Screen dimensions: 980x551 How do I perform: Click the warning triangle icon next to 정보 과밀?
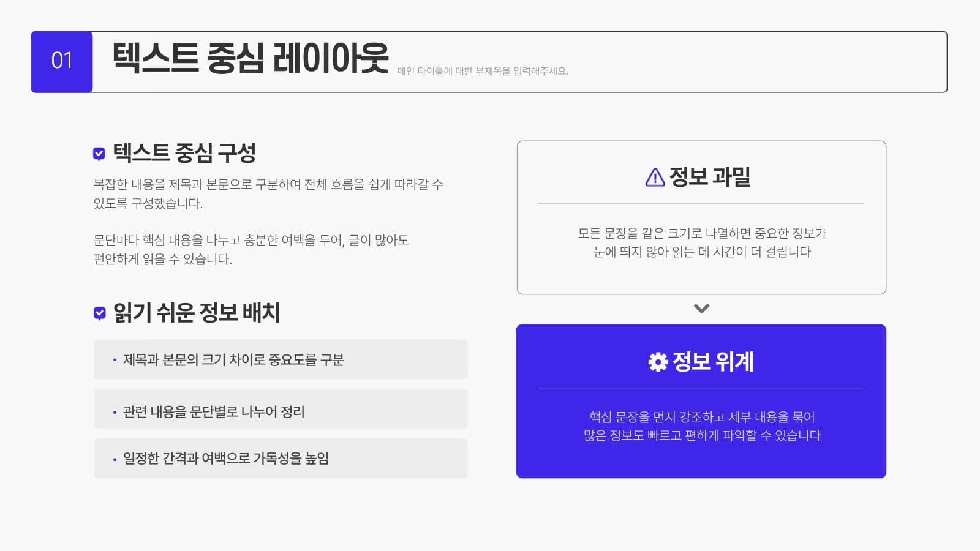655,178
